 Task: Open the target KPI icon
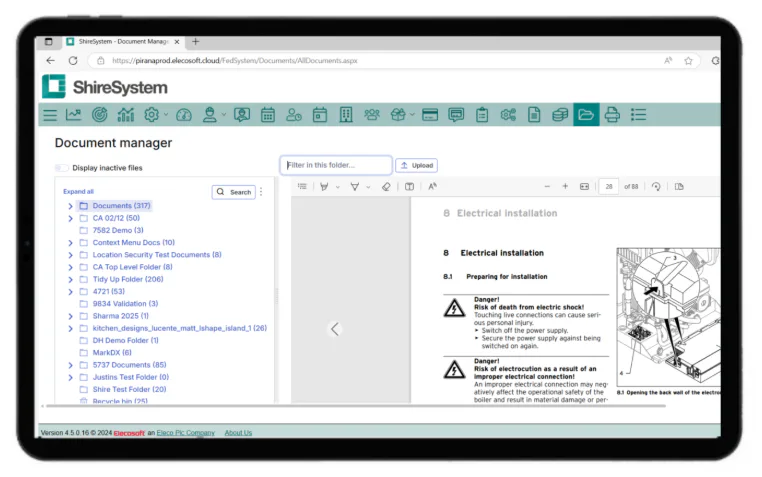click(100, 115)
